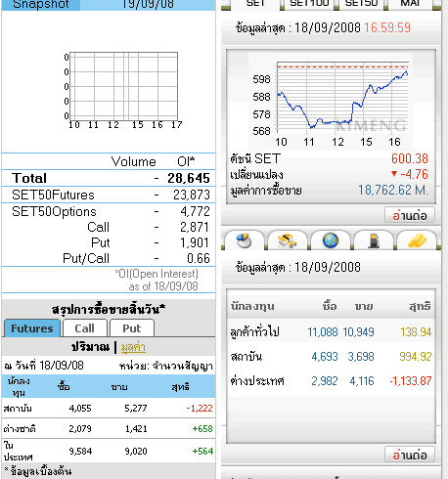The image size is (448, 479).
Task: Click the สรุปการซื้อขายสิ้นวัน heading
Action: (109, 309)
